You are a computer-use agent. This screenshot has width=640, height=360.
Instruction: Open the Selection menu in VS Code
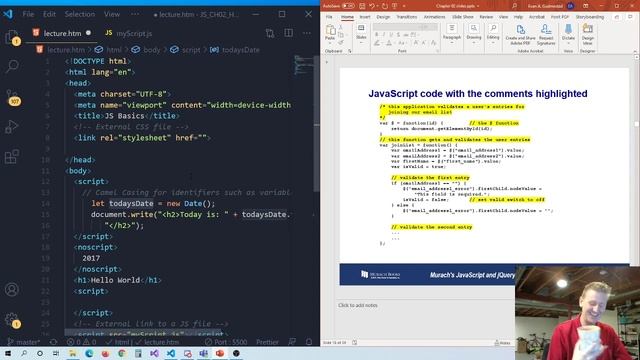[x=80, y=14]
